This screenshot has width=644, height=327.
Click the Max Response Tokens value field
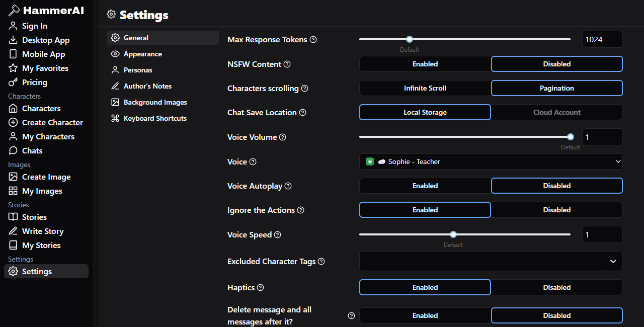point(603,39)
